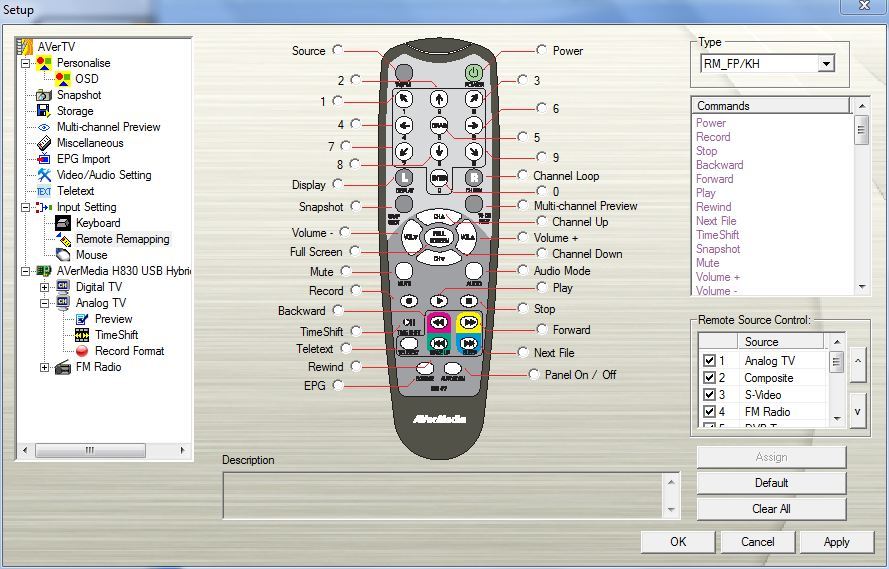Viewport: 889px width, 569px height.
Task: Expand the Digital TV tree node
Action: [44, 287]
